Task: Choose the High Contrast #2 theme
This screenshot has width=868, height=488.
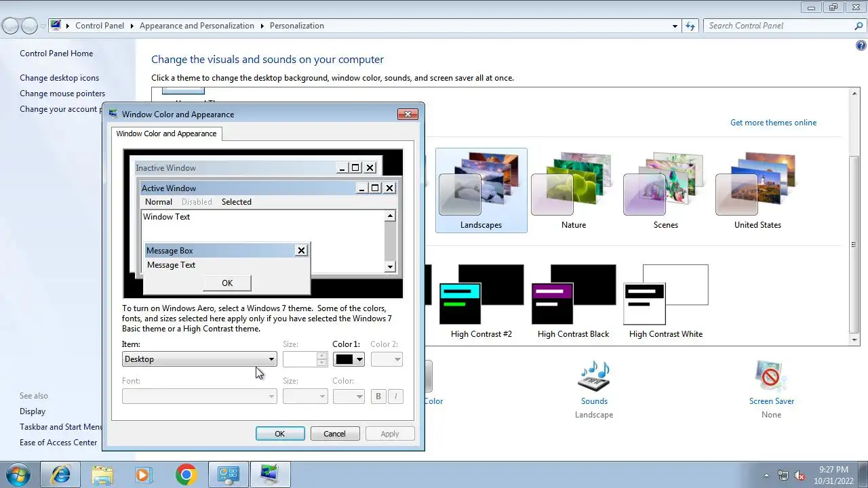Action: click(481, 302)
